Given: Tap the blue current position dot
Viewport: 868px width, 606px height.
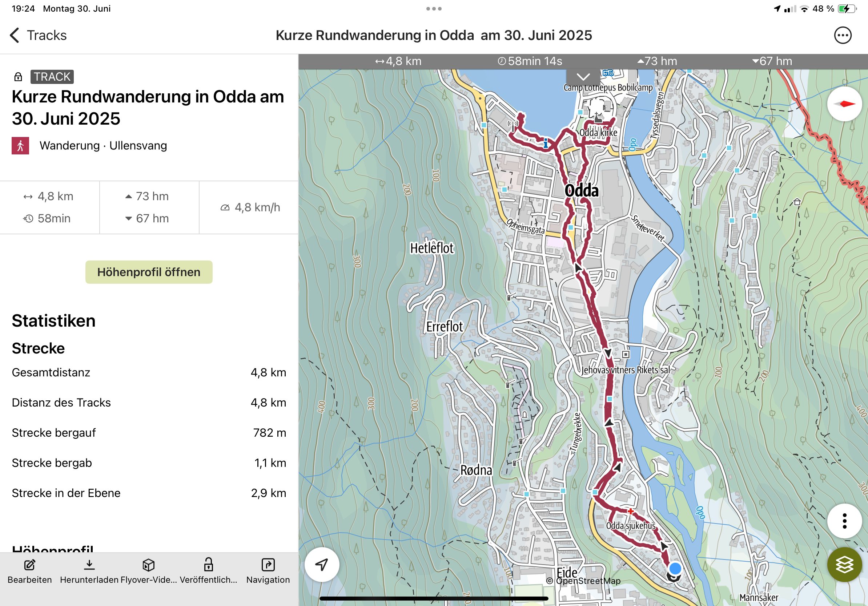Looking at the screenshot, I should tap(675, 568).
